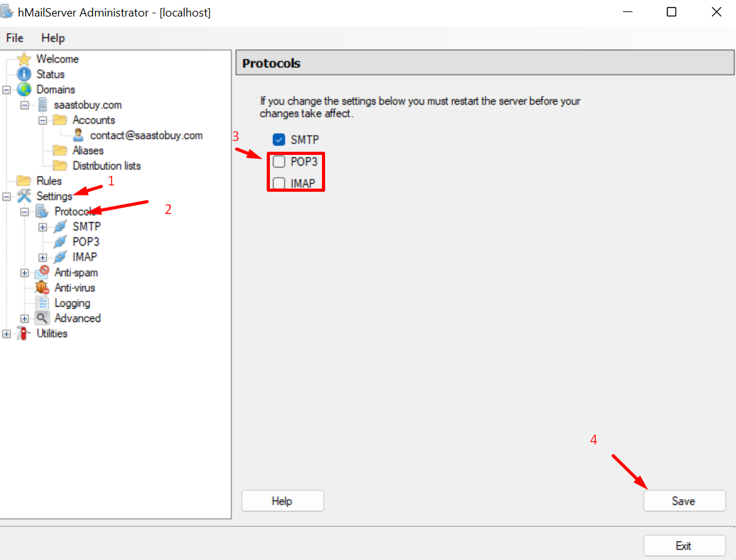Select the Anti-virus icon in the tree
736x560 pixels.
pyautogui.click(x=41, y=288)
